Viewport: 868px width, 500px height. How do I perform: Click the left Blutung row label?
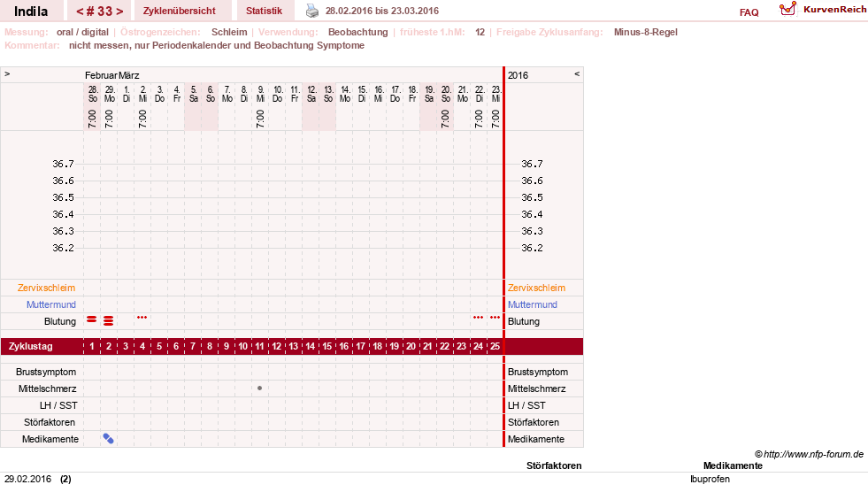[x=60, y=321]
